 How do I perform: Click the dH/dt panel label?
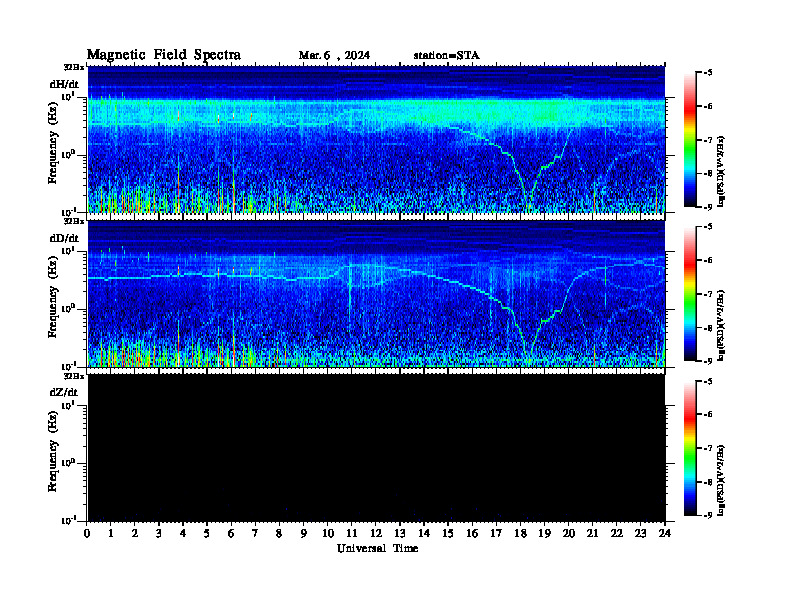coord(64,84)
